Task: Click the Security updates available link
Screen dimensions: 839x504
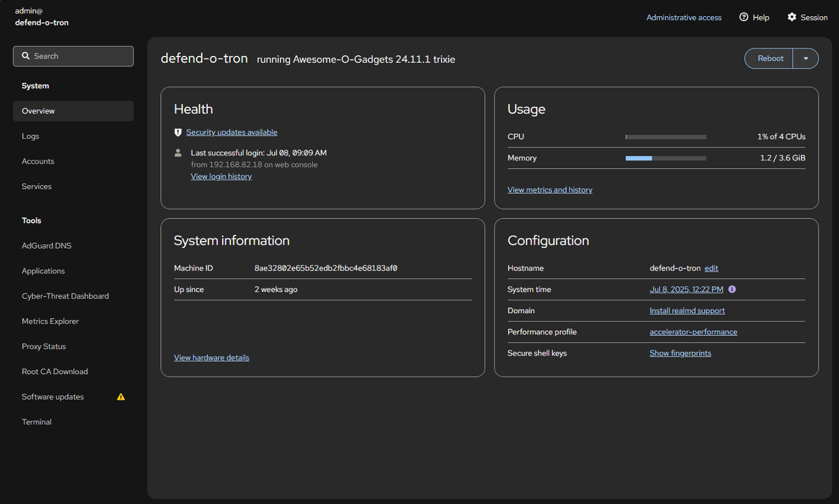Action: (x=231, y=132)
